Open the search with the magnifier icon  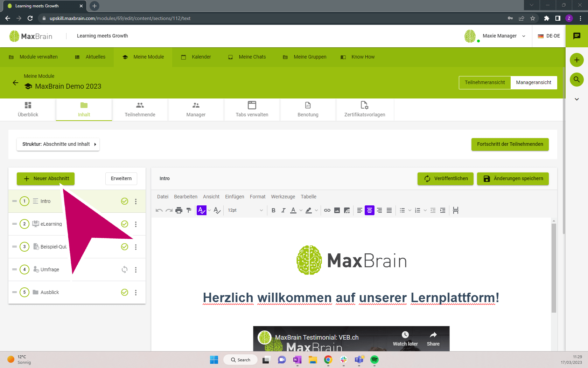(x=577, y=80)
